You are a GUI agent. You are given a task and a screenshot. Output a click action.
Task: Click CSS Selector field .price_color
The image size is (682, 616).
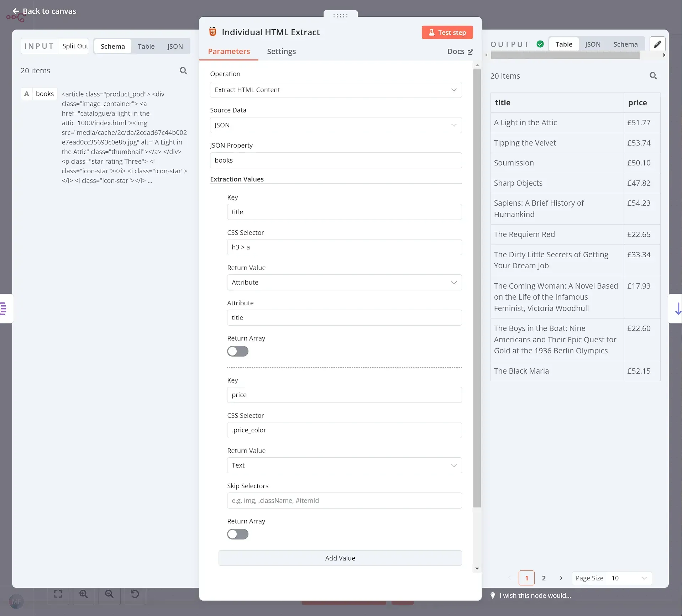(344, 430)
